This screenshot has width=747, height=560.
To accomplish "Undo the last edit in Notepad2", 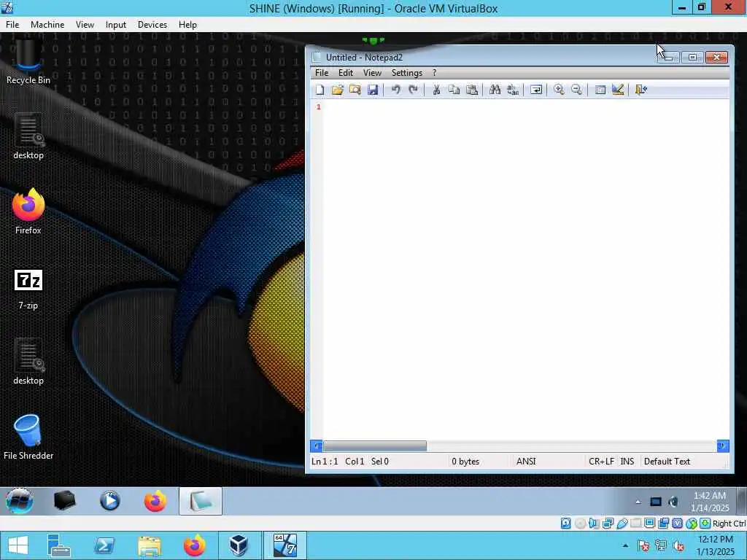I will 395,90.
